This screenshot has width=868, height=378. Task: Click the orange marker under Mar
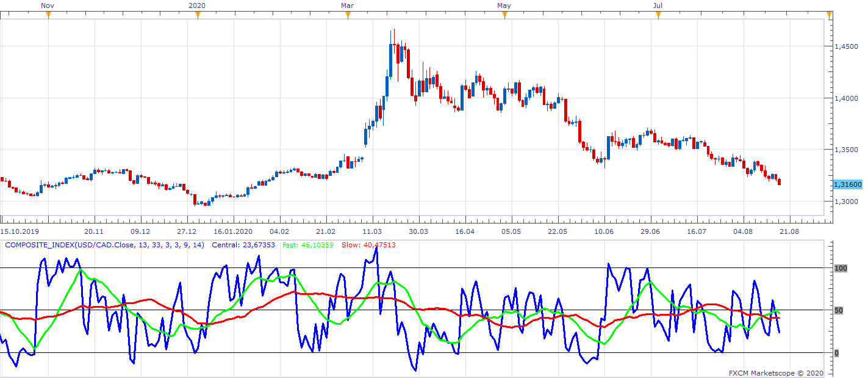[x=348, y=15]
